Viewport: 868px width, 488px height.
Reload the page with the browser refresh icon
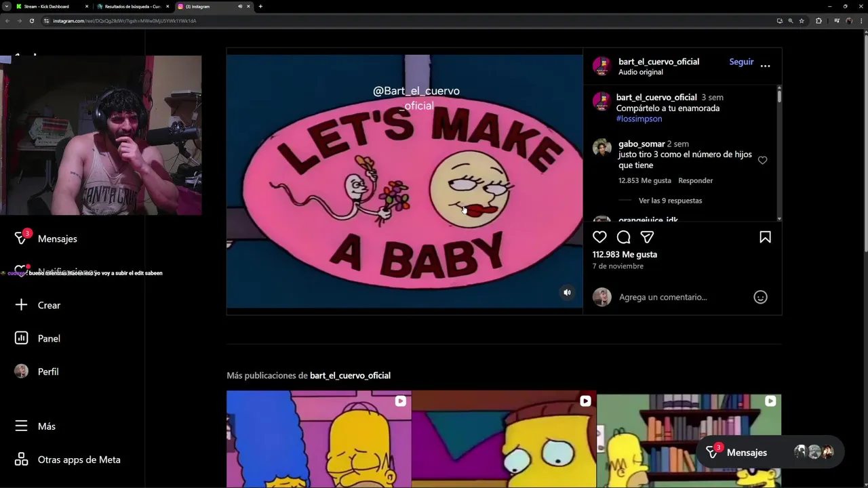point(31,21)
